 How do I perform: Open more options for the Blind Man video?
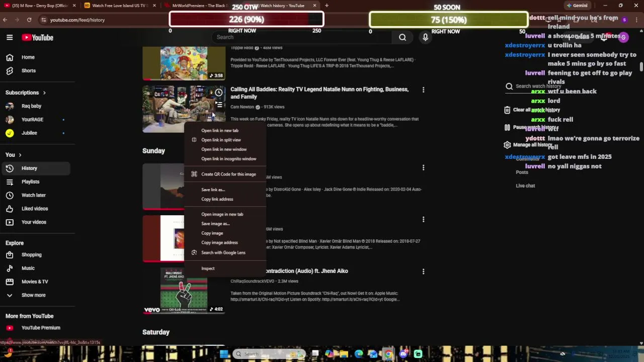click(423, 219)
